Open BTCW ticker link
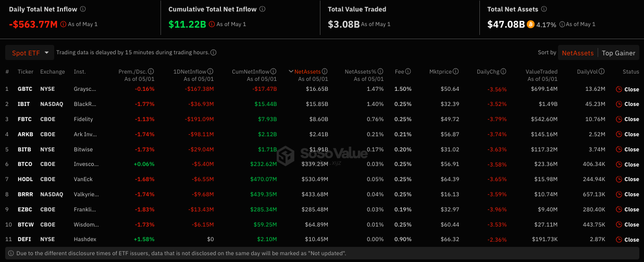The height and width of the screenshot is (262, 644). point(26,224)
